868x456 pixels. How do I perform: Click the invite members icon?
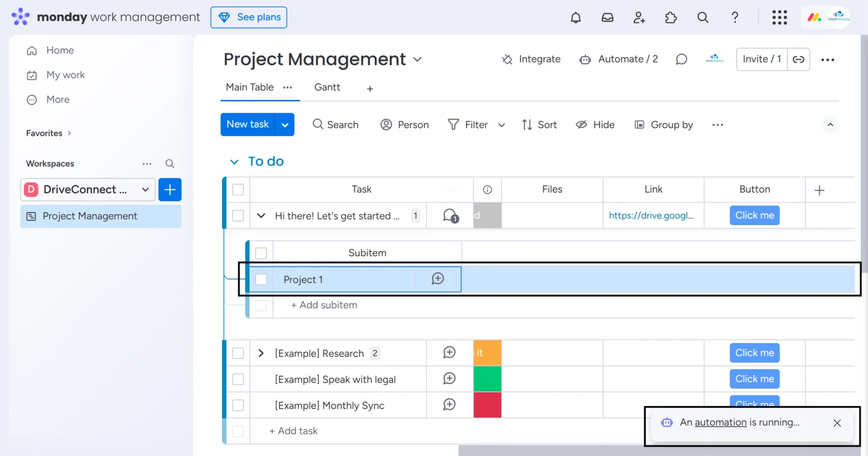pos(639,17)
